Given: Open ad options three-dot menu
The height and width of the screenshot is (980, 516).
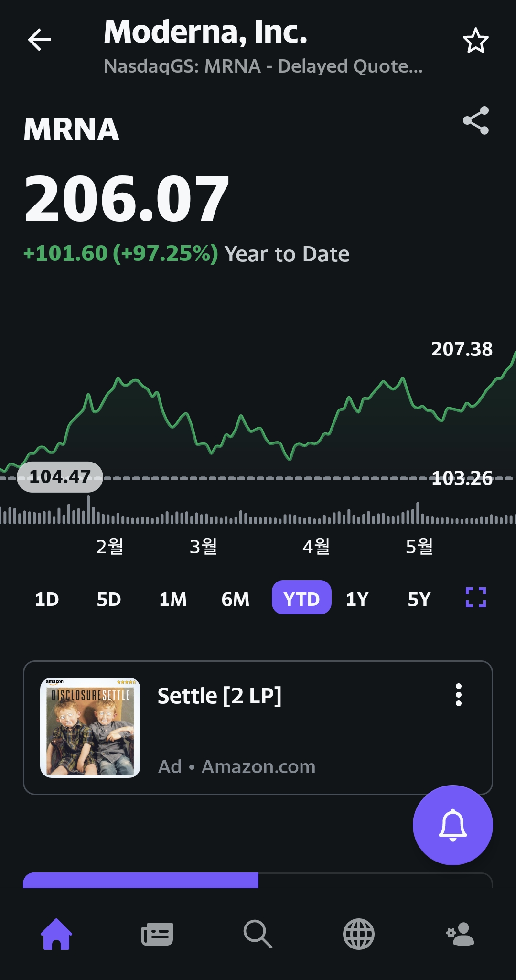Looking at the screenshot, I should 459,695.
